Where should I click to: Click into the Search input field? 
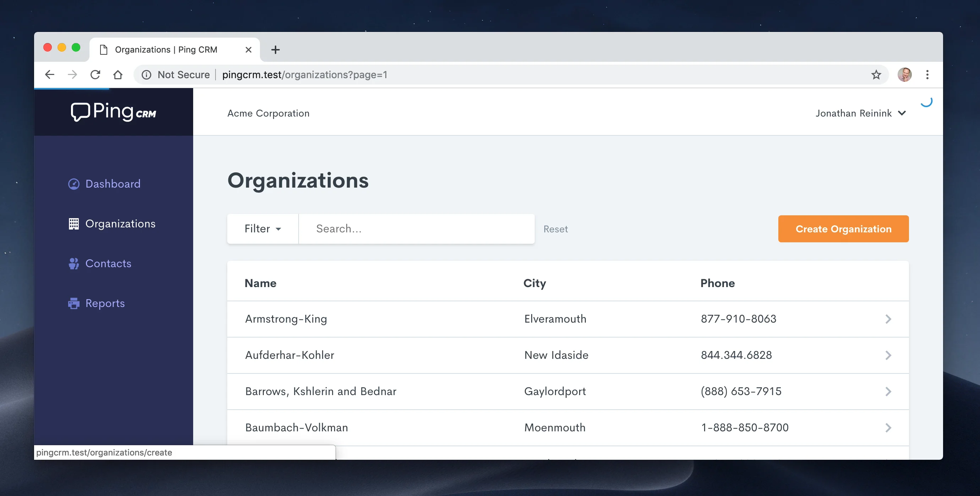416,229
